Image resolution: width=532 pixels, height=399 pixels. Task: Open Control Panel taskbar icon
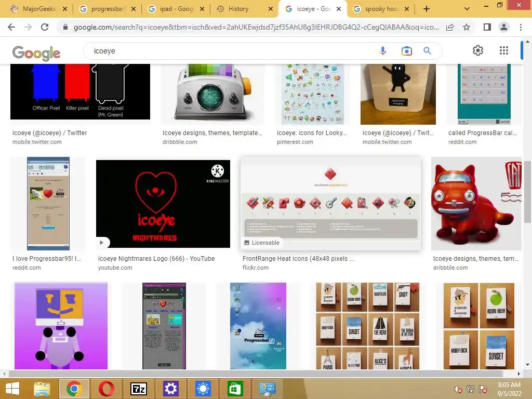(268, 389)
